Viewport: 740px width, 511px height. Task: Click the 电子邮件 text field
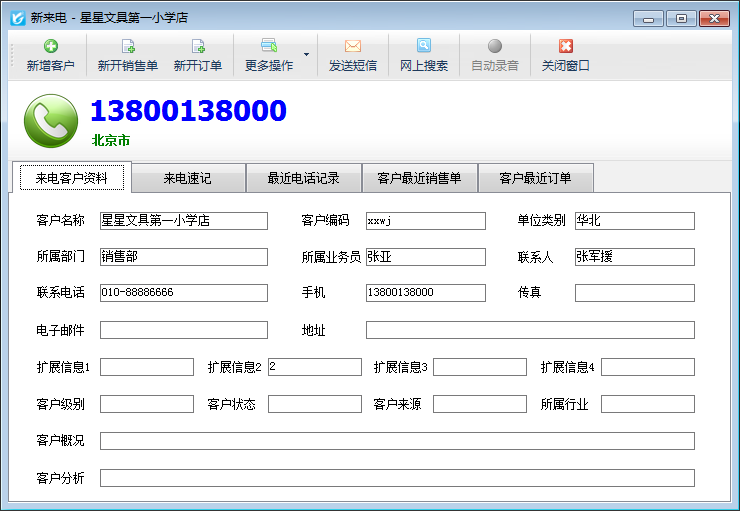pos(183,330)
